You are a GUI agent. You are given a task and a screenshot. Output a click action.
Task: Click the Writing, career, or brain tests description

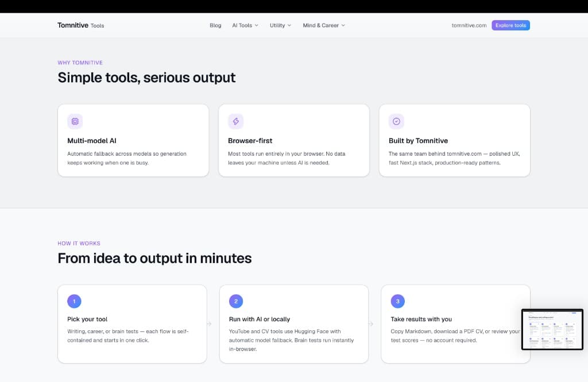coord(128,335)
